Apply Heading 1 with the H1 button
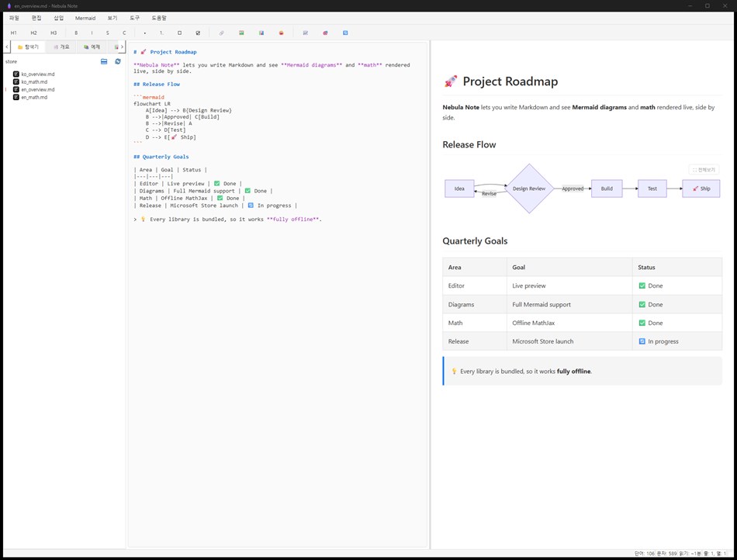 tap(14, 33)
